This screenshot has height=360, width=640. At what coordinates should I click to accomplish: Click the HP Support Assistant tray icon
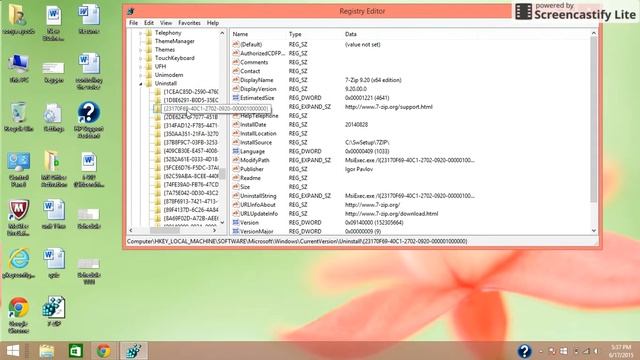(524, 351)
